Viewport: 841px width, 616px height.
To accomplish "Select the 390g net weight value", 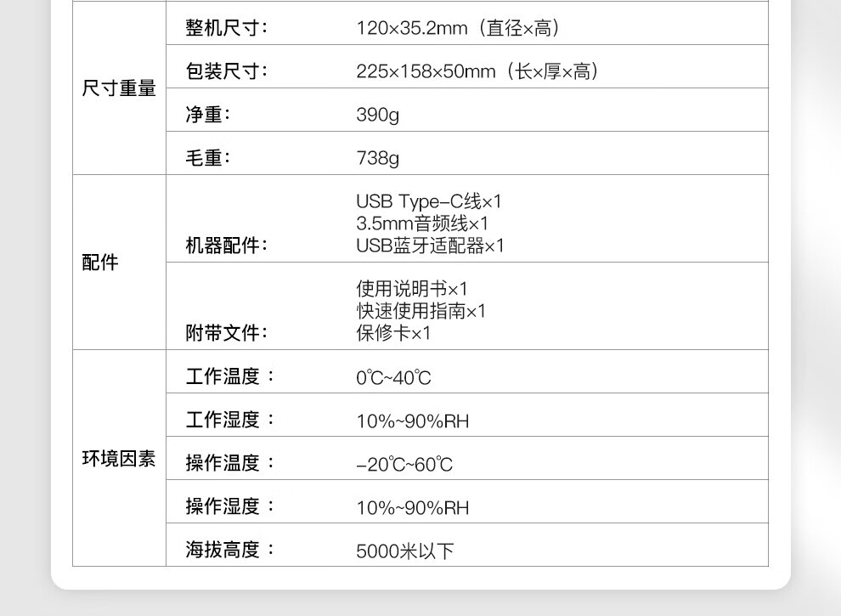I will tap(377, 116).
